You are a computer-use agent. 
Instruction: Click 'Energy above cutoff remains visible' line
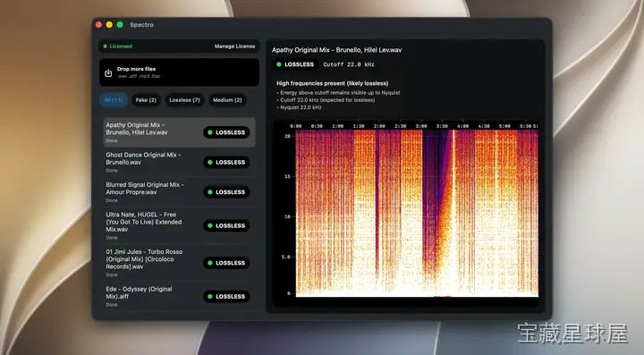click(x=338, y=93)
